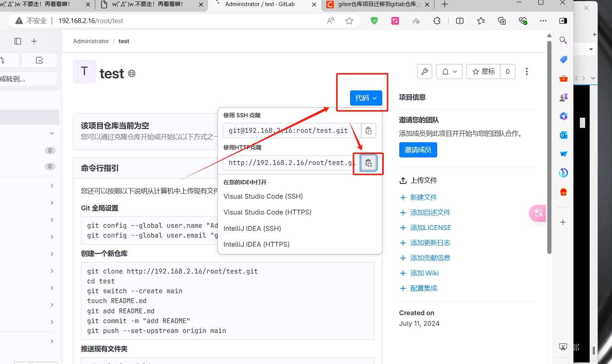The width and height of the screenshot is (612, 364).
Task: Click the page vertical scrollbar
Action: tap(549, 147)
